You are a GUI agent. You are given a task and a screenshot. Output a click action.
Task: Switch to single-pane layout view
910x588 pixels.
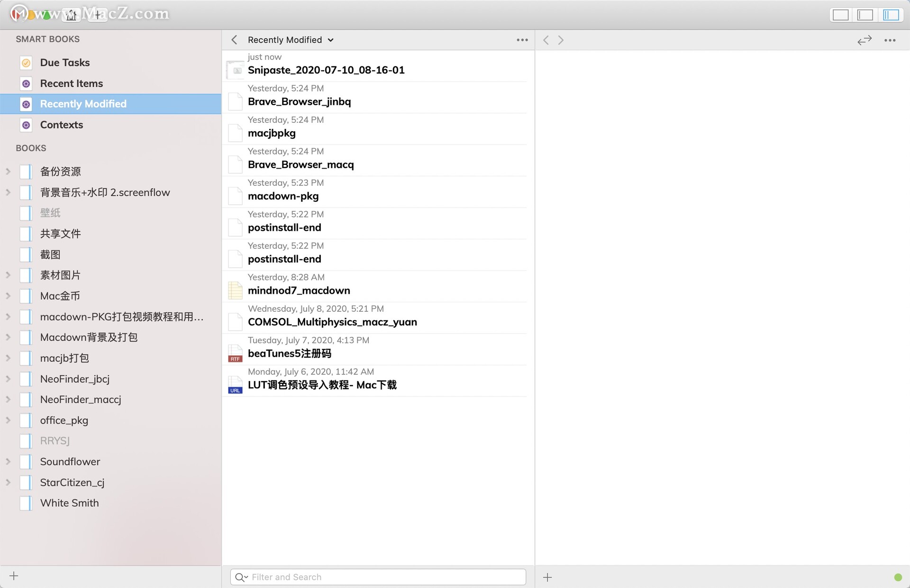pos(840,15)
